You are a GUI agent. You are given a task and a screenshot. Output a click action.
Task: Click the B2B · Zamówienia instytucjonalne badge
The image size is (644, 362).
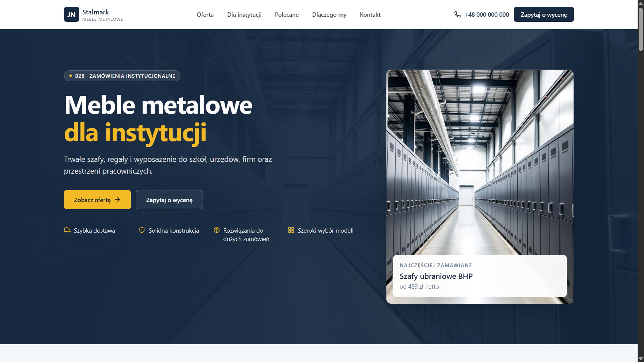pos(122,76)
